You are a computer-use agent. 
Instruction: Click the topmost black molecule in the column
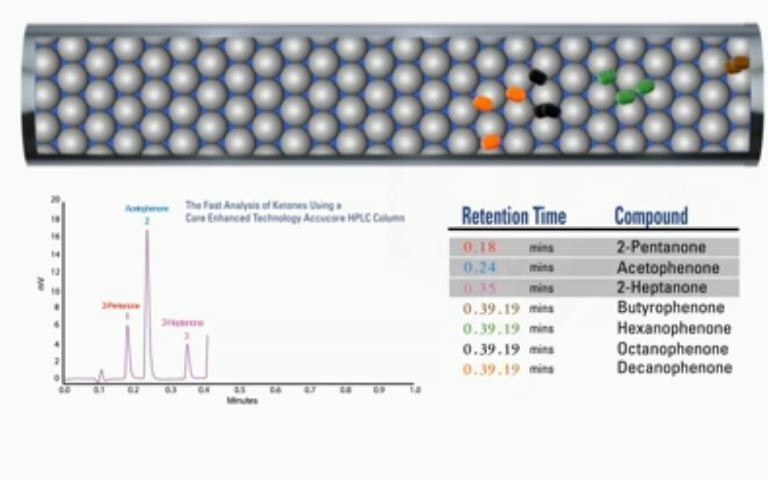pos(538,77)
